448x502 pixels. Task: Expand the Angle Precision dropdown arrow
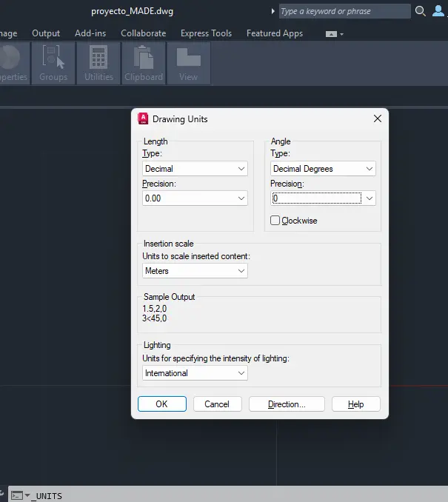[x=370, y=198]
